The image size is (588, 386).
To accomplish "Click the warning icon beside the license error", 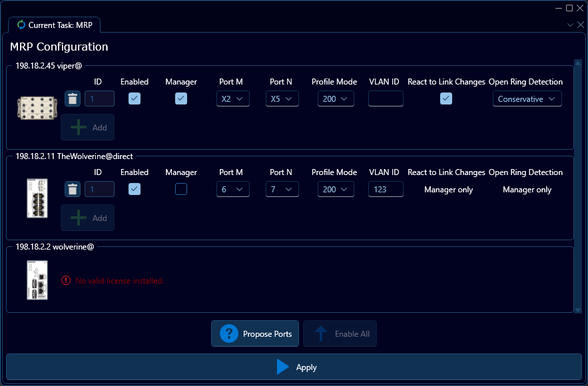I will [x=65, y=280].
